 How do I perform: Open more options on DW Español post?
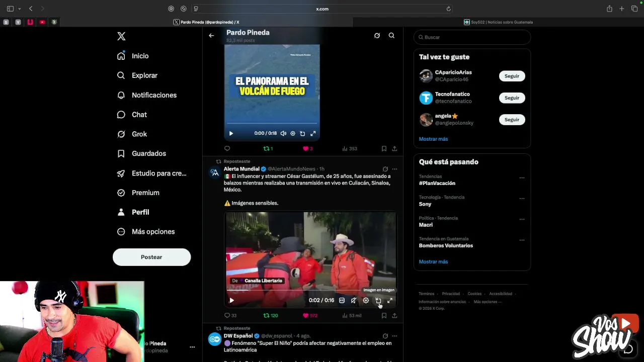394,336
